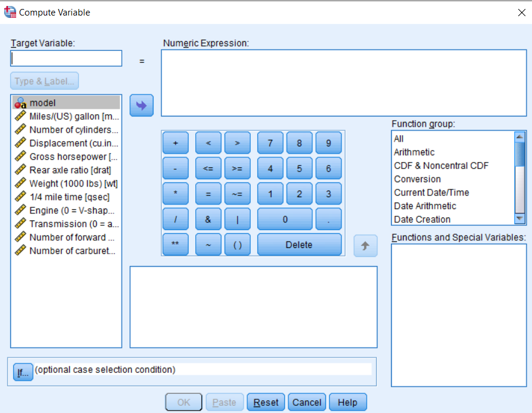Focus the Target Variable input field

[x=66, y=59]
